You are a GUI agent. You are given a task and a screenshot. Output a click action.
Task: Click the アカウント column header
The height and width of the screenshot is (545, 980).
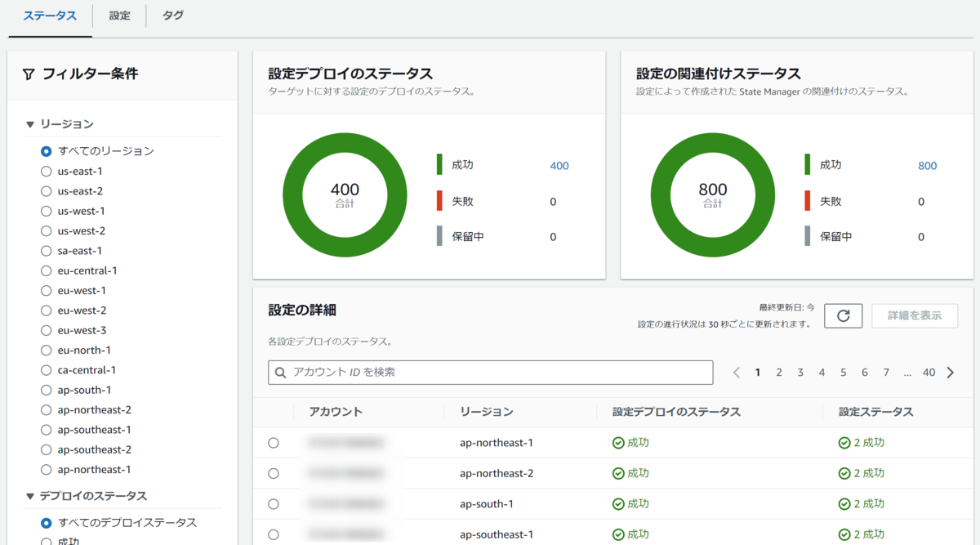click(336, 412)
